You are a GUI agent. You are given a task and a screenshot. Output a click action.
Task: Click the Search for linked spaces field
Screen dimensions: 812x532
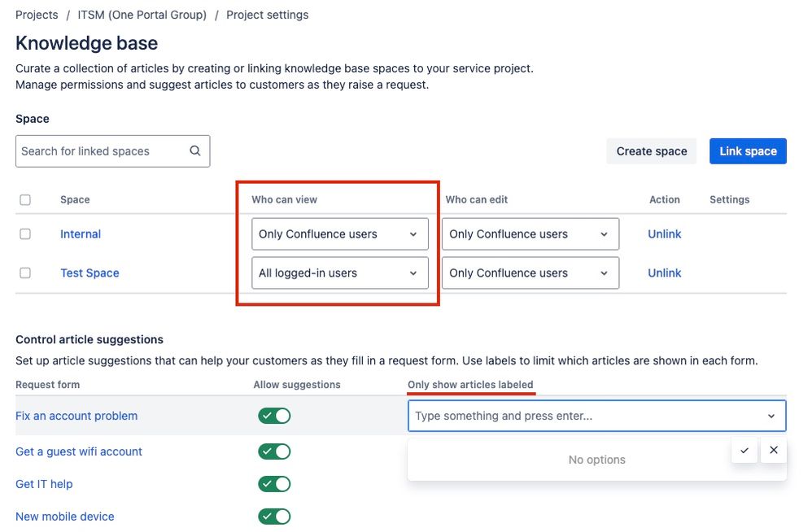click(102, 151)
